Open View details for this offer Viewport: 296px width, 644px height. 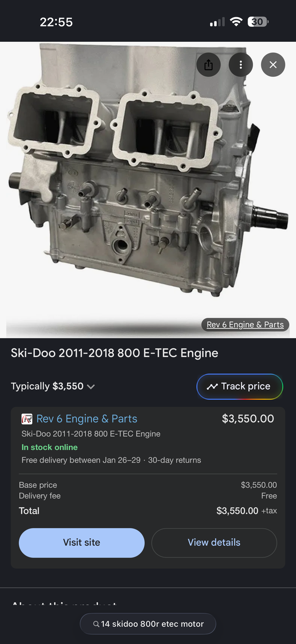pyautogui.click(x=214, y=543)
